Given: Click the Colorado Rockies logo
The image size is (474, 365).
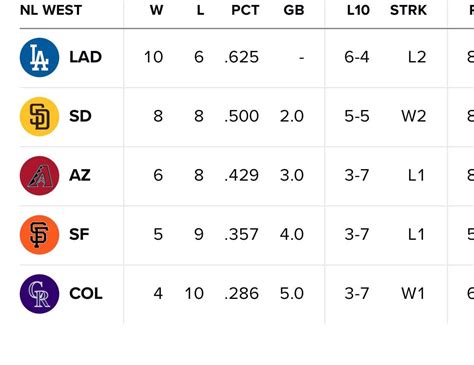Looking at the screenshot, I should (39, 294).
